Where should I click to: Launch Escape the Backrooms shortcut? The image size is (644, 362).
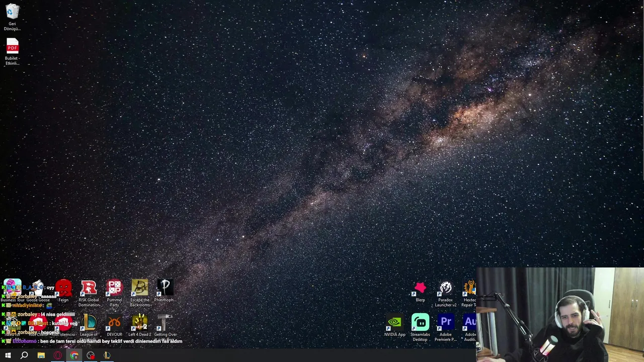tap(140, 293)
